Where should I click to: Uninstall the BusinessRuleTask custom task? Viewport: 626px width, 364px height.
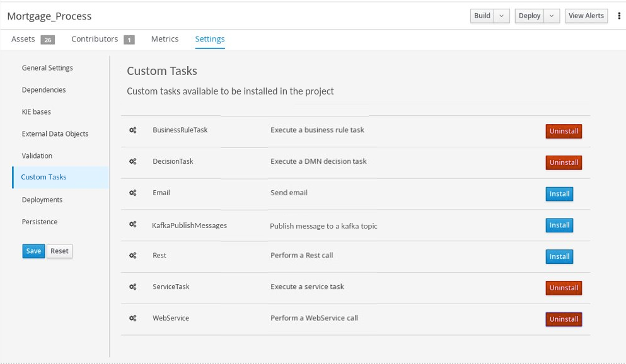point(563,131)
